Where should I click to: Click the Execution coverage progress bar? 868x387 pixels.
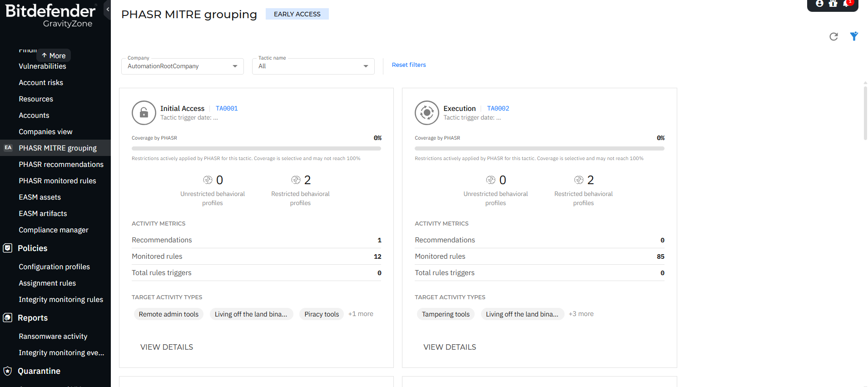[x=539, y=148]
